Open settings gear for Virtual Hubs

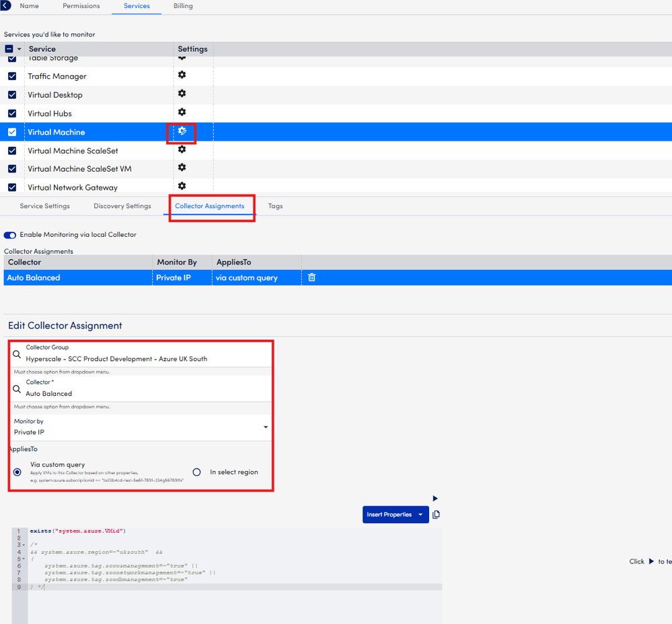182,112
